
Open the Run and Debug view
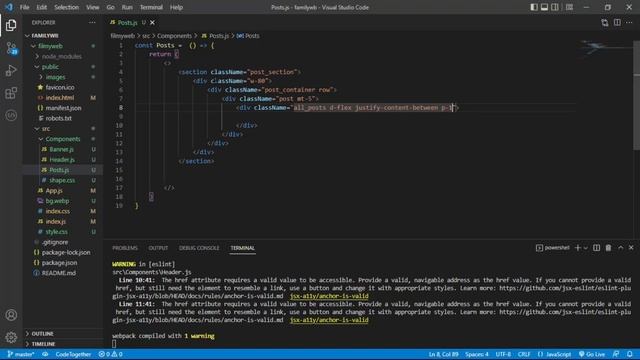pos(11,71)
